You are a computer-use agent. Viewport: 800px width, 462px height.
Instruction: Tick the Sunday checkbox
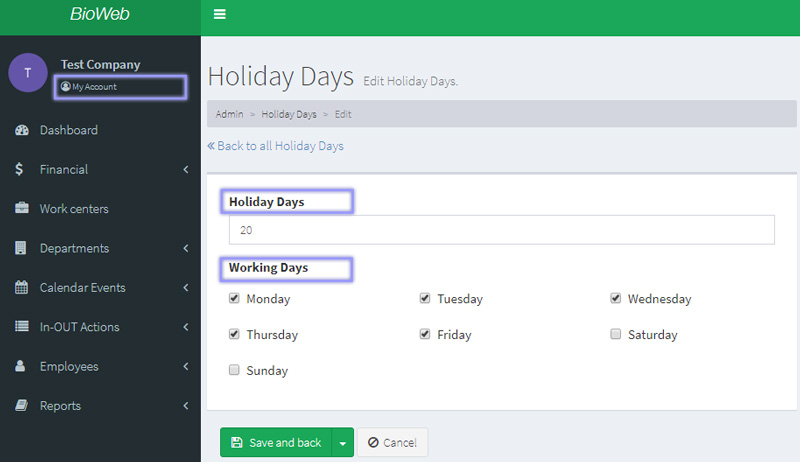234,370
